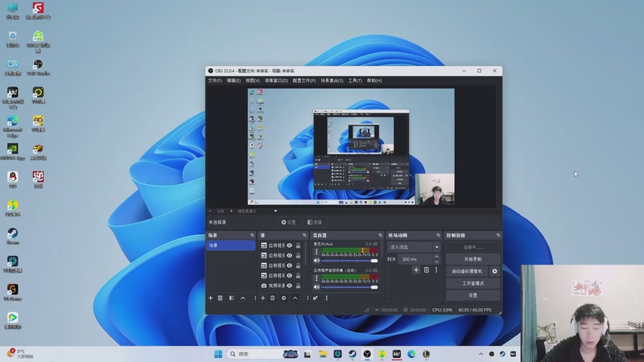The height and width of the screenshot is (362, 644).
Task: Open the 编辑(E) menu
Action: (x=233, y=80)
